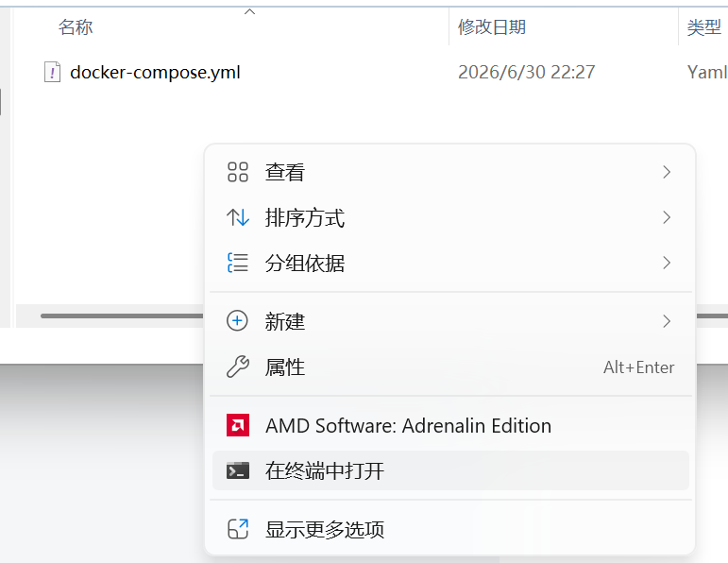This screenshot has width=728, height=563.
Task: Expand the 排序方式 submenu chevron
Action: [x=667, y=217]
